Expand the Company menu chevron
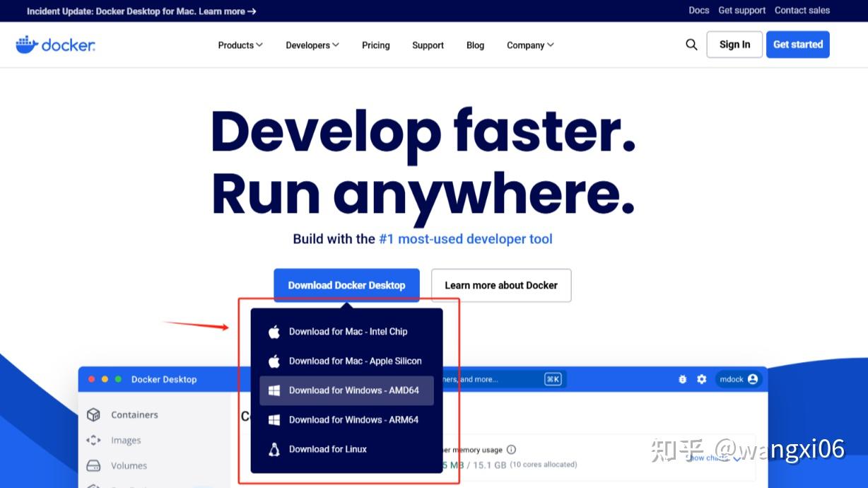The image size is (868, 488). coord(530,45)
